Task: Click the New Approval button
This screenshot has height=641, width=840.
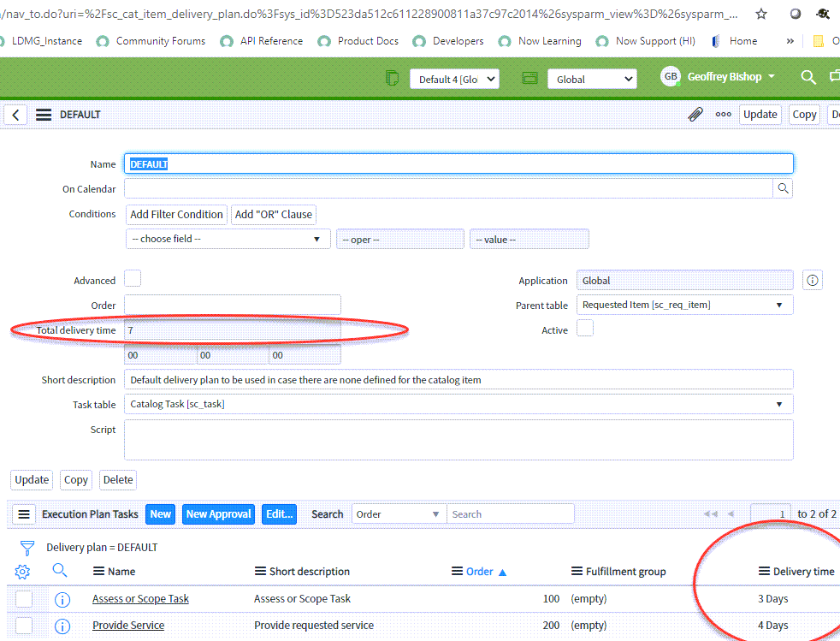Action: click(x=217, y=513)
